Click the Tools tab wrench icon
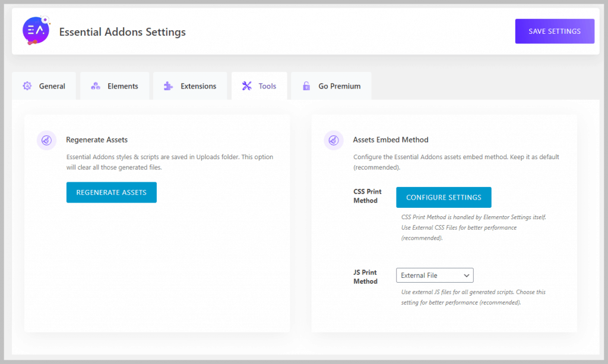 [246, 86]
